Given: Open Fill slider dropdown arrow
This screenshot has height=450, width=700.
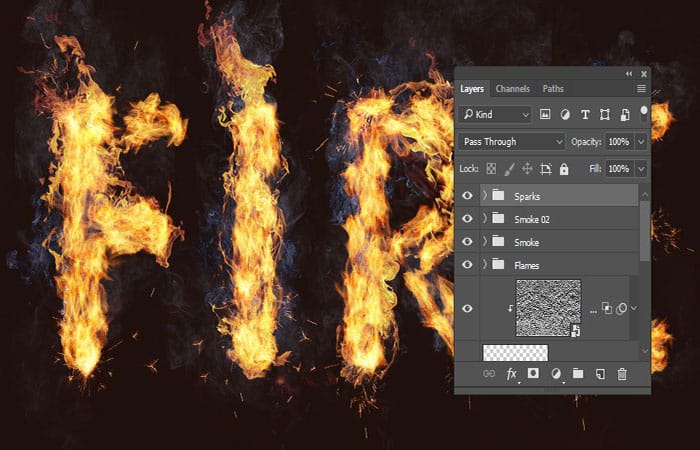Looking at the screenshot, I should tap(641, 169).
